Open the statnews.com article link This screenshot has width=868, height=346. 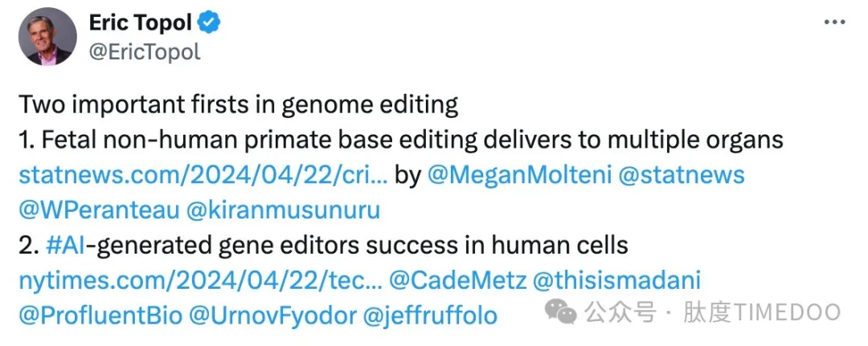tap(203, 175)
